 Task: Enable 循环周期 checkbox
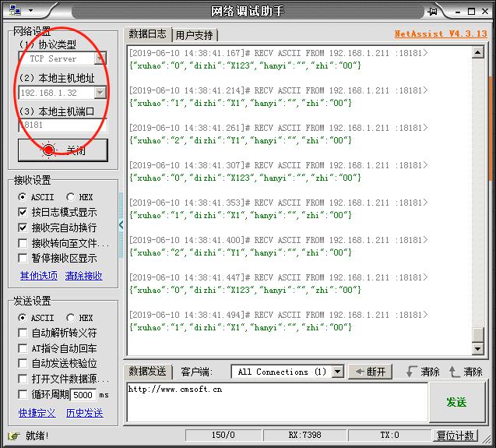click(x=23, y=394)
